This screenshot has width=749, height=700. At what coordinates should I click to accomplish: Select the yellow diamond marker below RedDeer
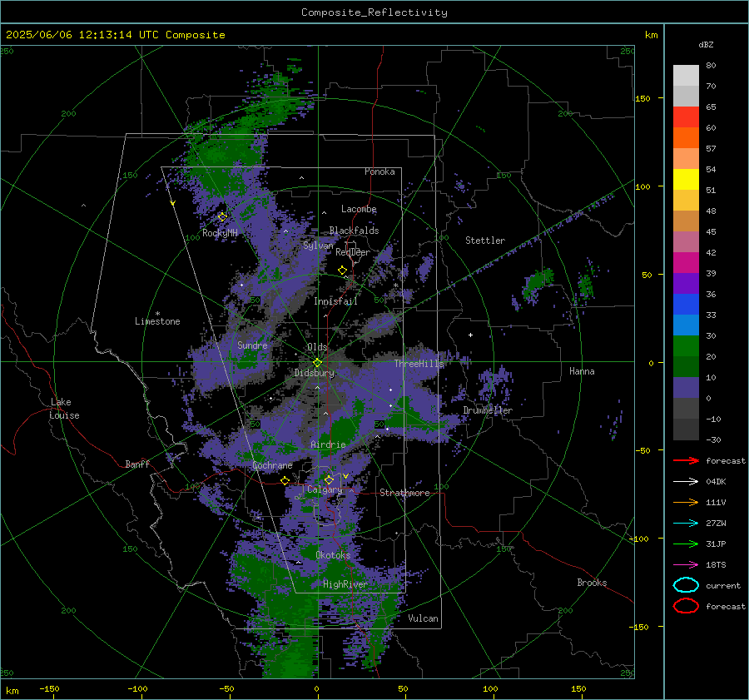pyautogui.click(x=342, y=271)
